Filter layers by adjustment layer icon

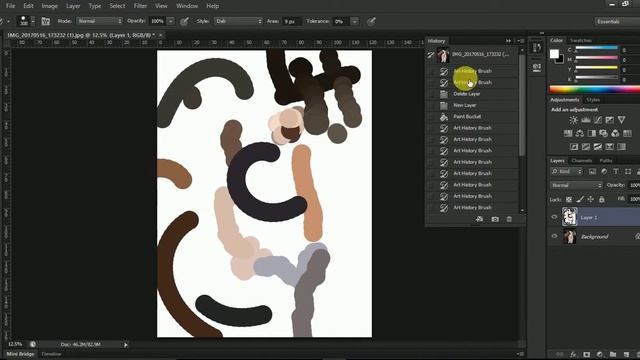pos(604,171)
